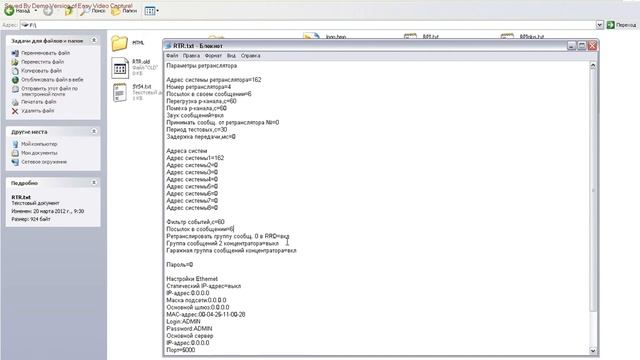This screenshot has height=360, width=640.
Task: Select the text file icon below RTR.old
Action: tap(120, 92)
